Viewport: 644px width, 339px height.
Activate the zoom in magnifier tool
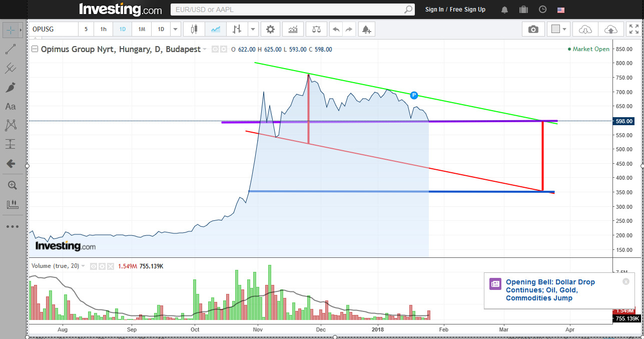(12, 185)
